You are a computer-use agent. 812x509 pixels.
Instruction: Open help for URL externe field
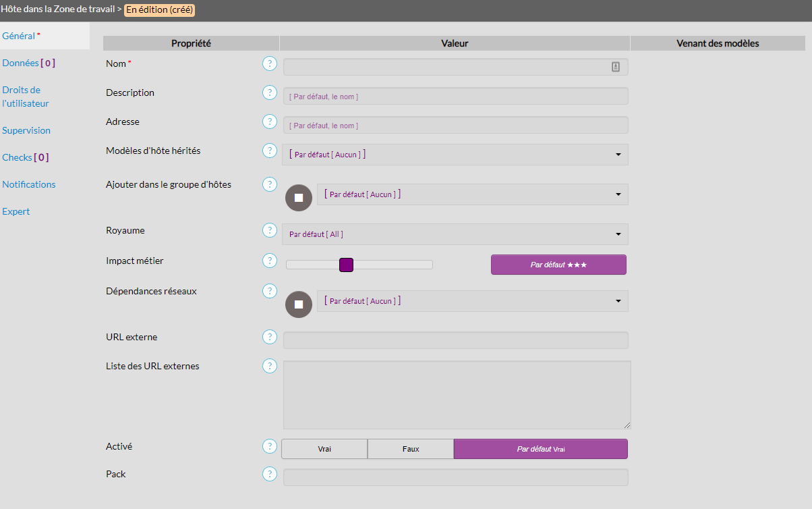[x=270, y=337]
